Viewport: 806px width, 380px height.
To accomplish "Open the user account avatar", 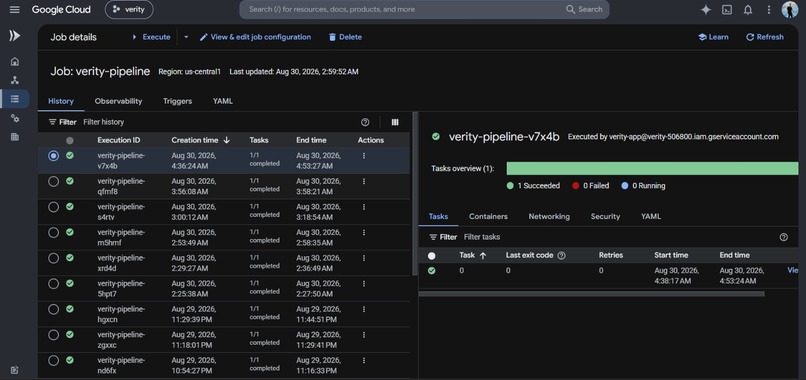I will [x=790, y=10].
